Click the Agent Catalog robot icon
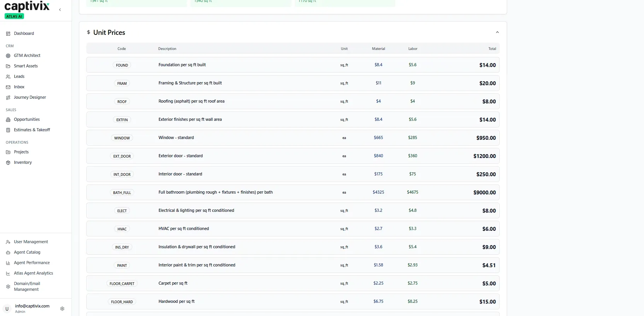Viewport: 644px width, 316px height. pyautogui.click(x=8, y=252)
